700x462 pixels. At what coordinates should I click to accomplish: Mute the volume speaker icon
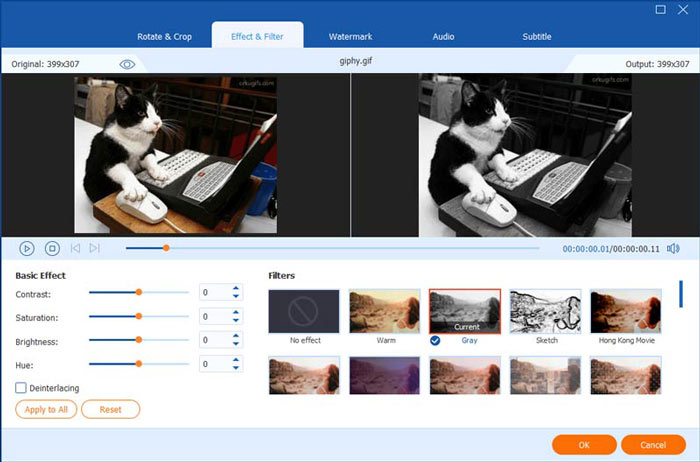tap(673, 249)
